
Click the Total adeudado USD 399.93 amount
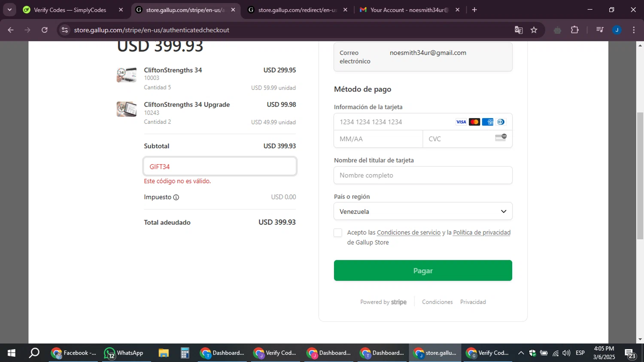tap(277, 222)
